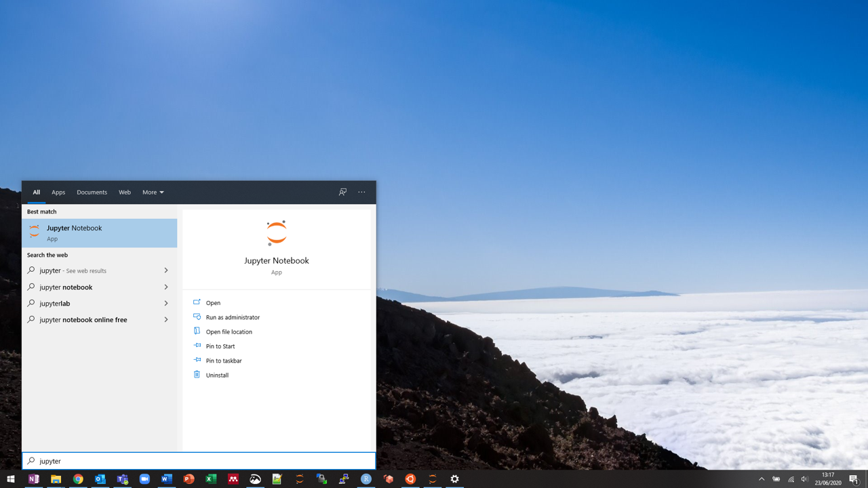Click the large Jupyter logo in details pane
This screenshot has height=488, width=868.
tap(277, 233)
